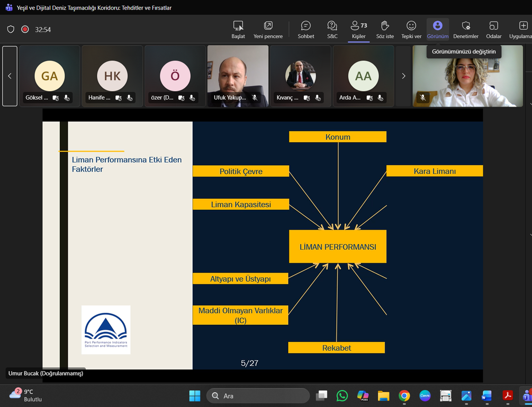532x407 pixels.
Task: Toggle the red recording indicator
Action: coord(25,30)
